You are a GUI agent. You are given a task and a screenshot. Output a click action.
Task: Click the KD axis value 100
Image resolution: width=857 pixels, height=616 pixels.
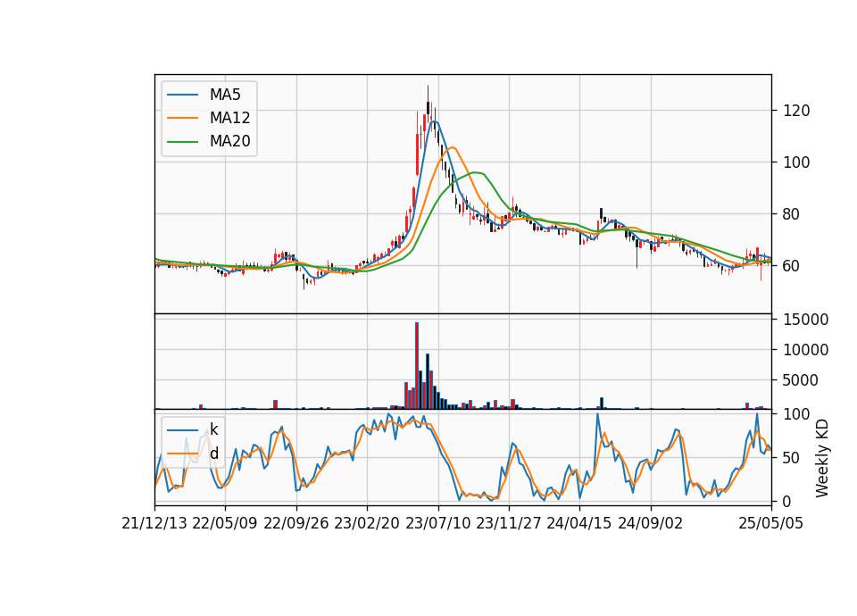coord(796,414)
